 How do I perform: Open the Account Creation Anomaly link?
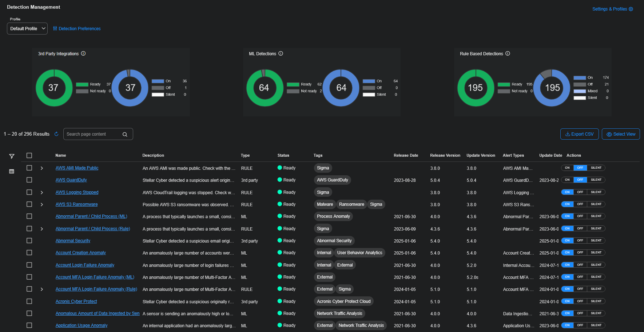coord(81,253)
